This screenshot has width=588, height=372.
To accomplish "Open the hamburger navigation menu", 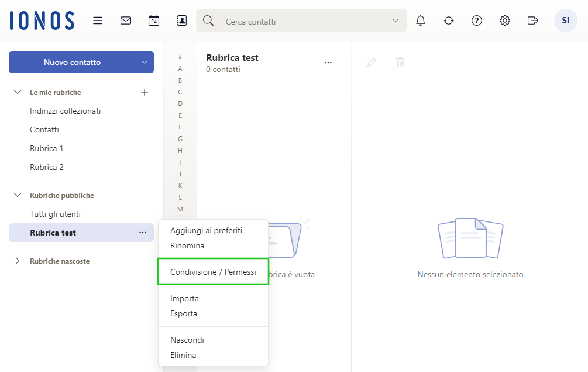I will [98, 21].
